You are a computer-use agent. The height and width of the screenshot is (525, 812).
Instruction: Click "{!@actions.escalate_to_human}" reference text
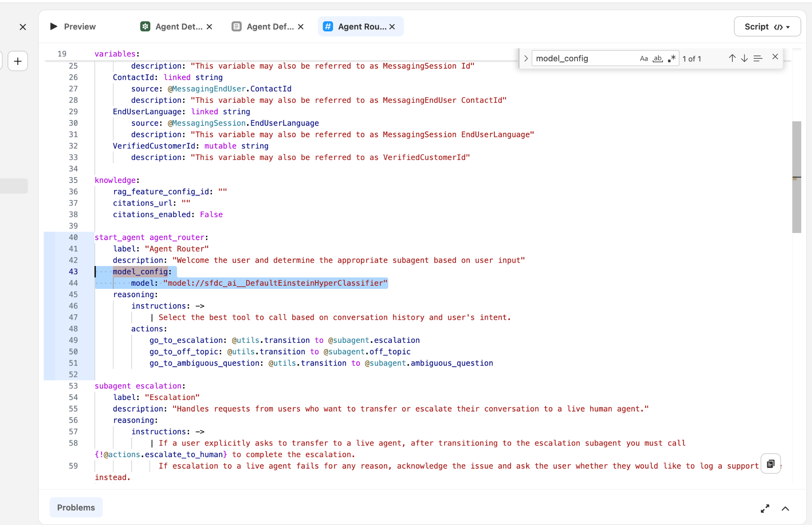click(x=161, y=454)
